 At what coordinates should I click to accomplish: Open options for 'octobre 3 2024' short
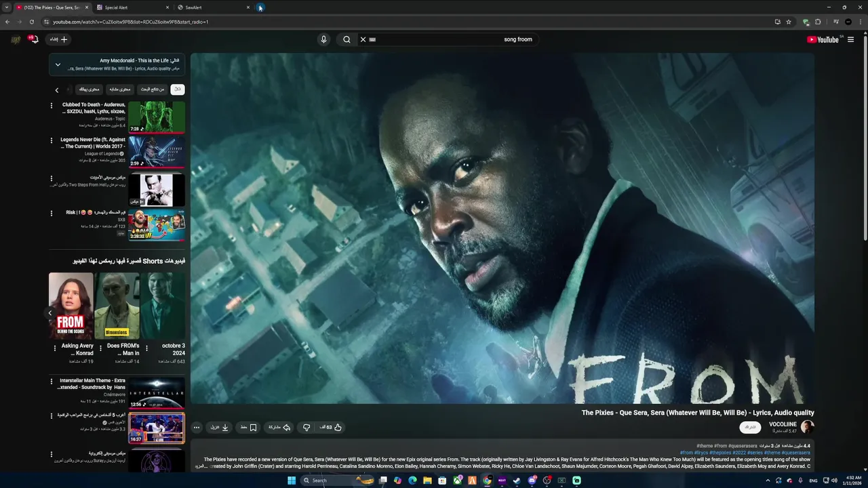(x=146, y=348)
